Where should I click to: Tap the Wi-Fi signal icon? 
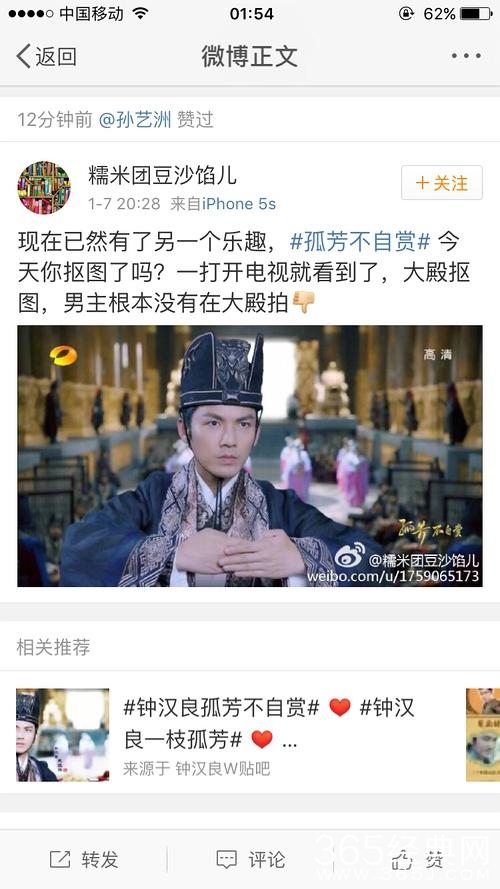click(141, 14)
